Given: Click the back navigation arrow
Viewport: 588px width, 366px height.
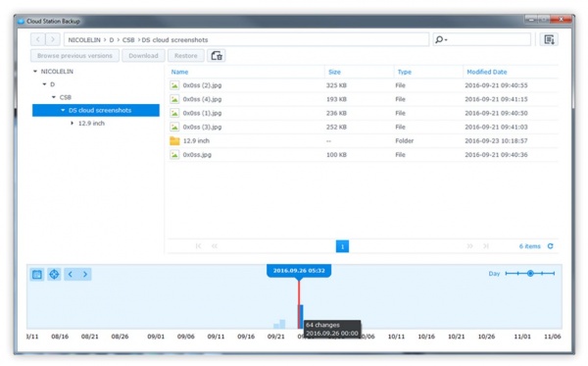Looking at the screenshot, I should [38, 39].
